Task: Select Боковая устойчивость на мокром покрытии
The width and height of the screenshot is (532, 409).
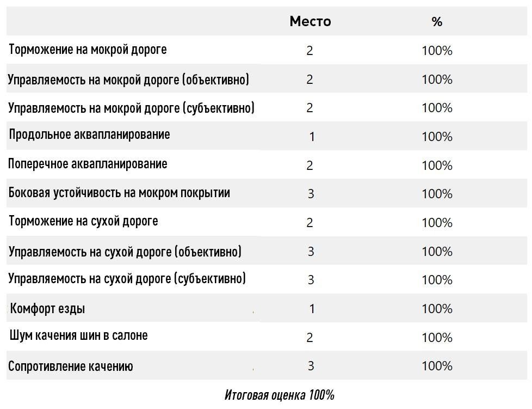Action: pyautogui.click(x=119, y=193)
